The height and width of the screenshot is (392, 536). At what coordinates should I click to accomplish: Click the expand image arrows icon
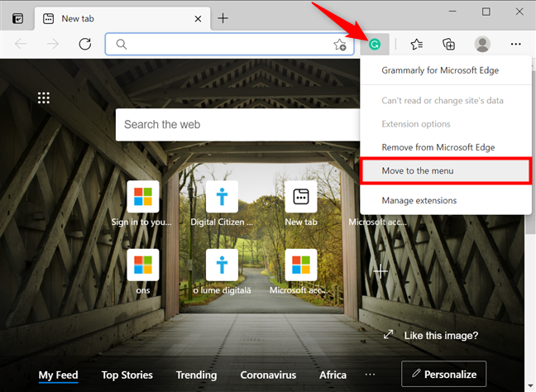click(388, 335)
